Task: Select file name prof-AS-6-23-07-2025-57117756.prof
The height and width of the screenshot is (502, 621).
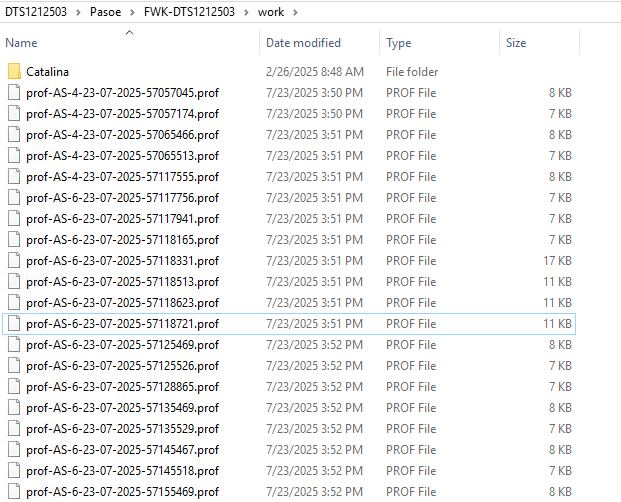Action: (x=122, y=198)
